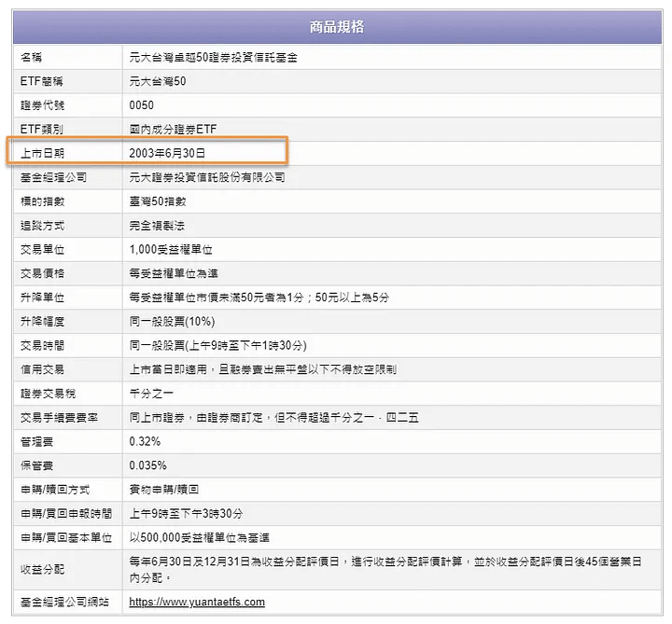
Task: Click the 證券交易稅 label
Action: coord(48,394)
